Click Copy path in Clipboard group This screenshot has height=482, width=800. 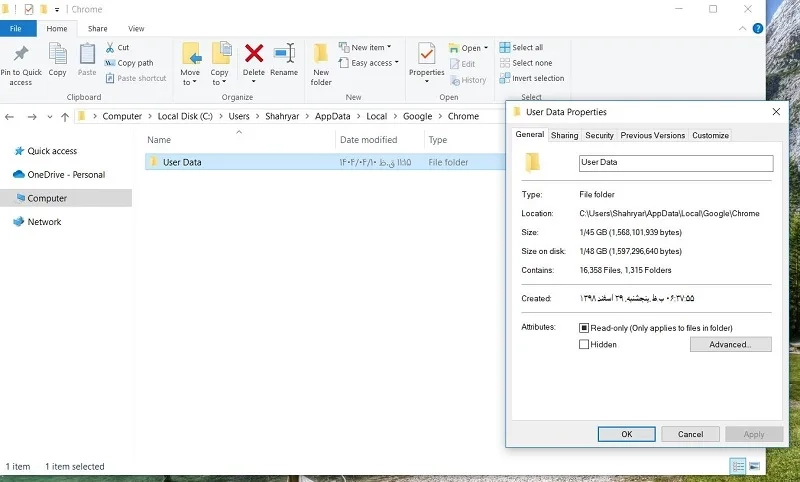pos(129,63)
